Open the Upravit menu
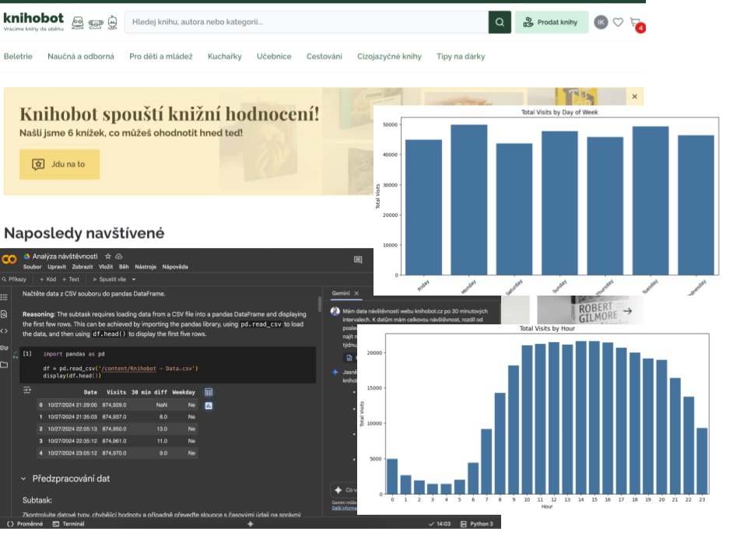This screenshot has width=747, height=560. 57,267
